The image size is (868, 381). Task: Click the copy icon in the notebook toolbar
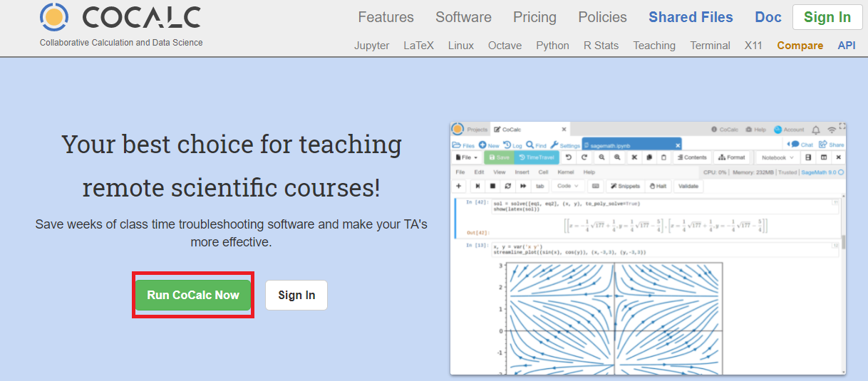coord(649,157)
